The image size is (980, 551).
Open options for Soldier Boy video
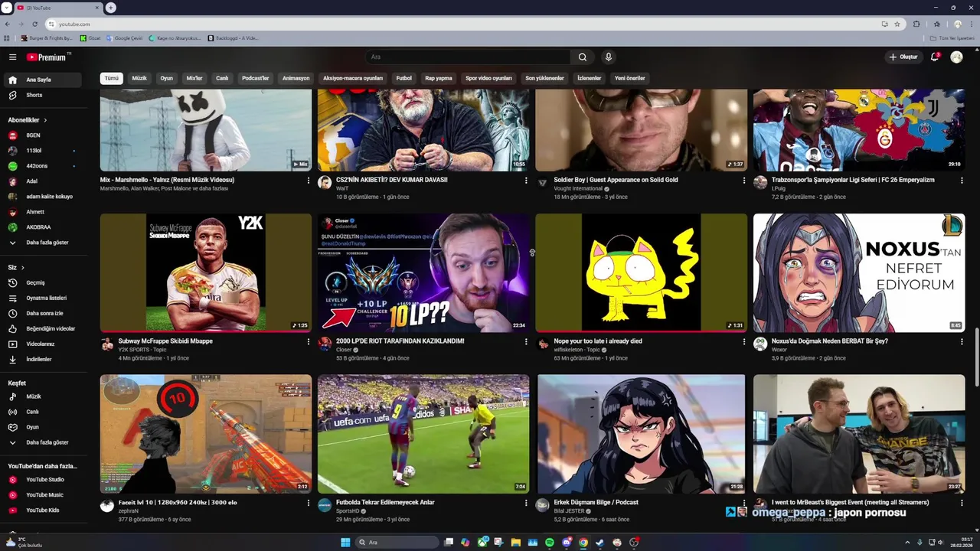[x=744, y=181]
